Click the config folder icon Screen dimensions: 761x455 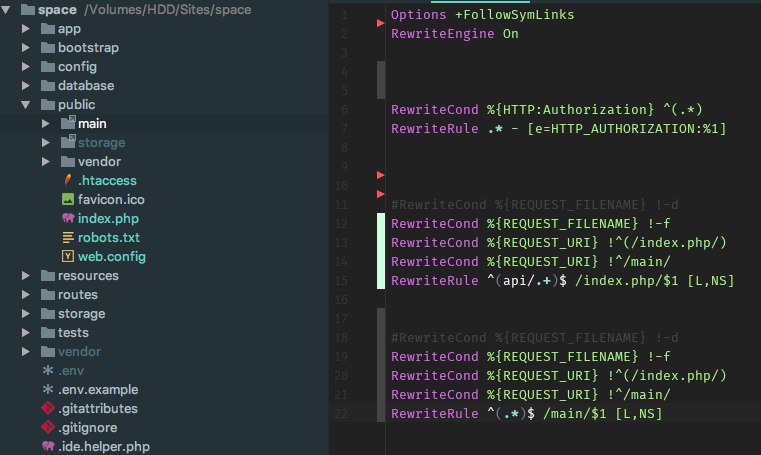pyautogui.click(x=48, y=66)
